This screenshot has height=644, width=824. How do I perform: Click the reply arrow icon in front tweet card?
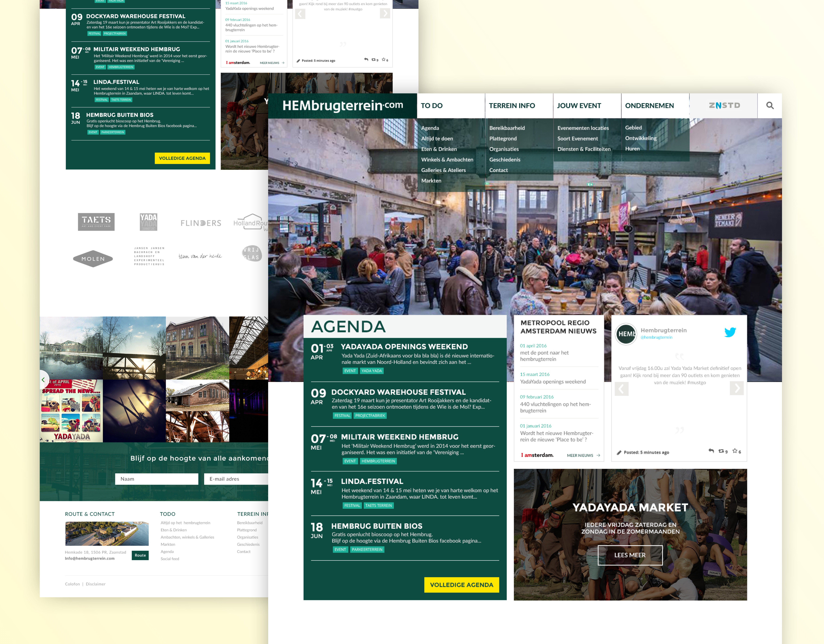pyautogui.click(x=711, y=451)
